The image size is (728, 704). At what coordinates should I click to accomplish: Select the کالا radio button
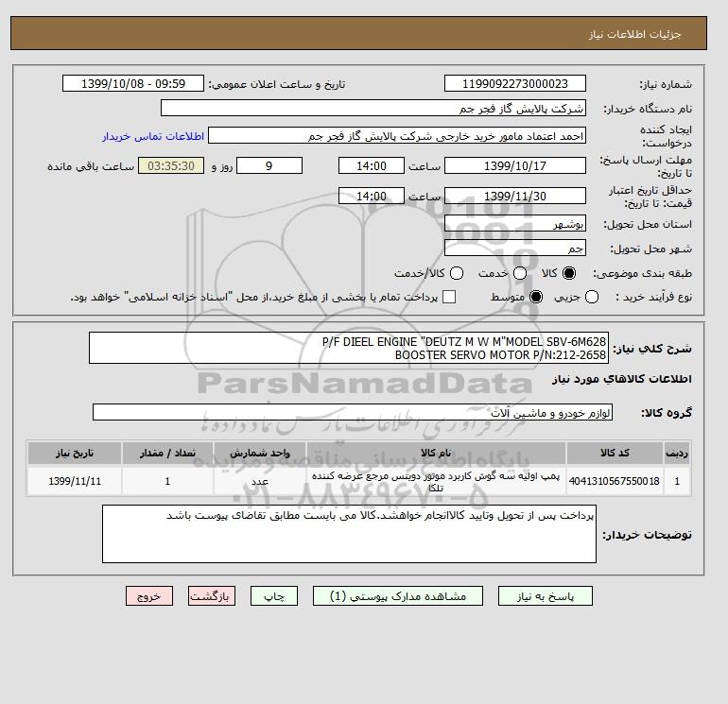pyautogui.click(x=569, y=273)
